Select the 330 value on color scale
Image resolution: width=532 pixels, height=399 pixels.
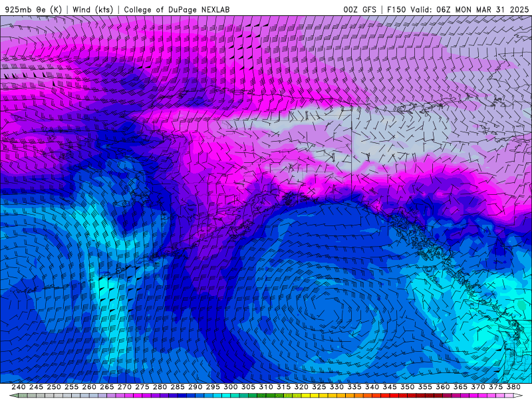[336, 387]
